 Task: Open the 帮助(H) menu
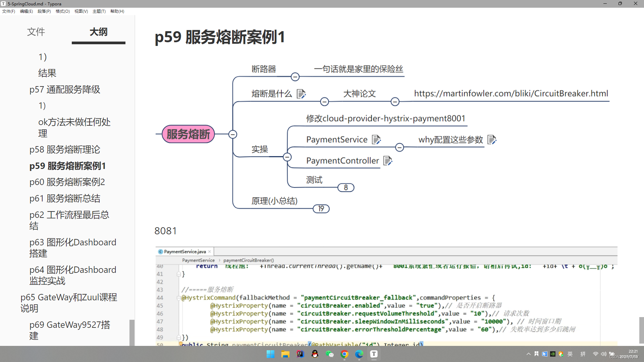pos(117,11)
